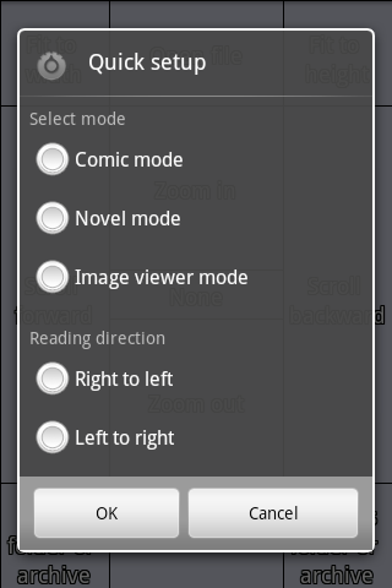Screen dimensions: 392x588
Task: Select the Comic mode radio button
Action: click(x=52, y=159)
